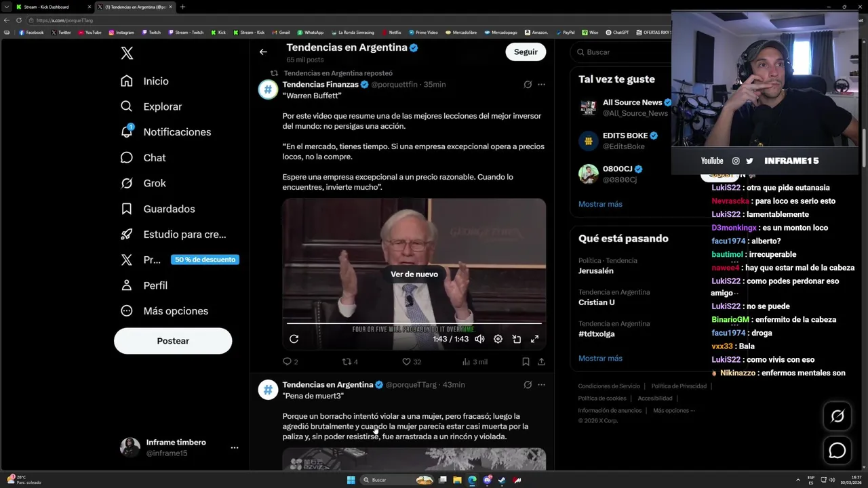Click the 50 % de descuento badge
Viewport: 868px width, 488px height.
205,260
